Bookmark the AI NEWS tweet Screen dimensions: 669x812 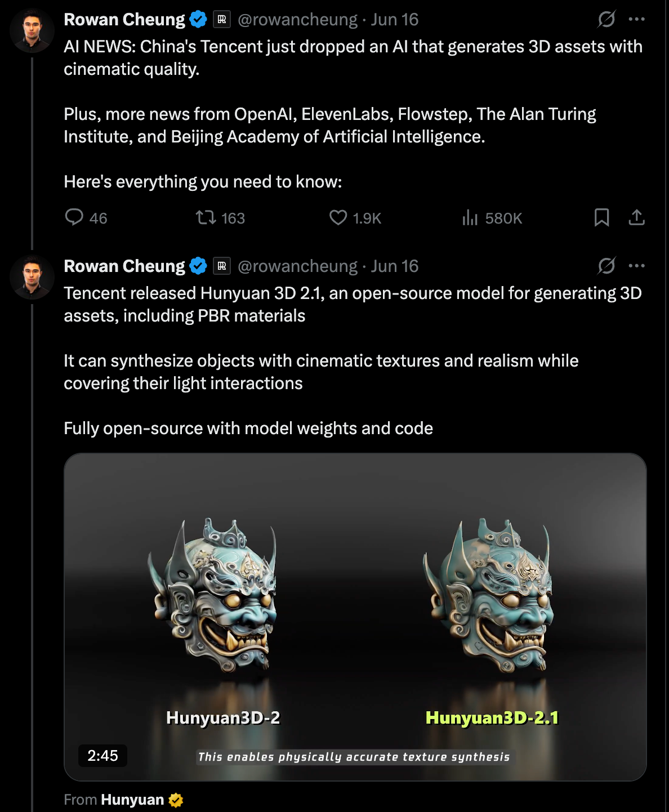coord(601,217)
